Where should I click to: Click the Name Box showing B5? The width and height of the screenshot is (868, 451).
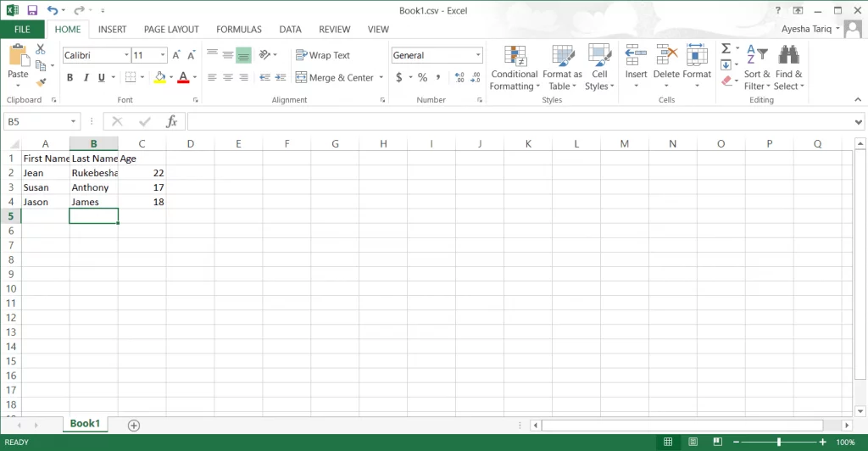[36, 121]
